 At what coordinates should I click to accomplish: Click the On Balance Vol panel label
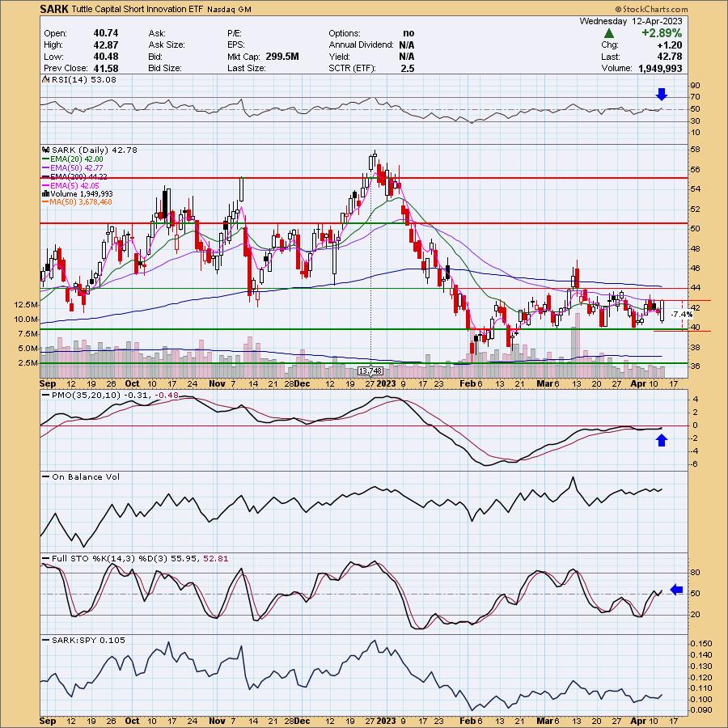[86, 476]
